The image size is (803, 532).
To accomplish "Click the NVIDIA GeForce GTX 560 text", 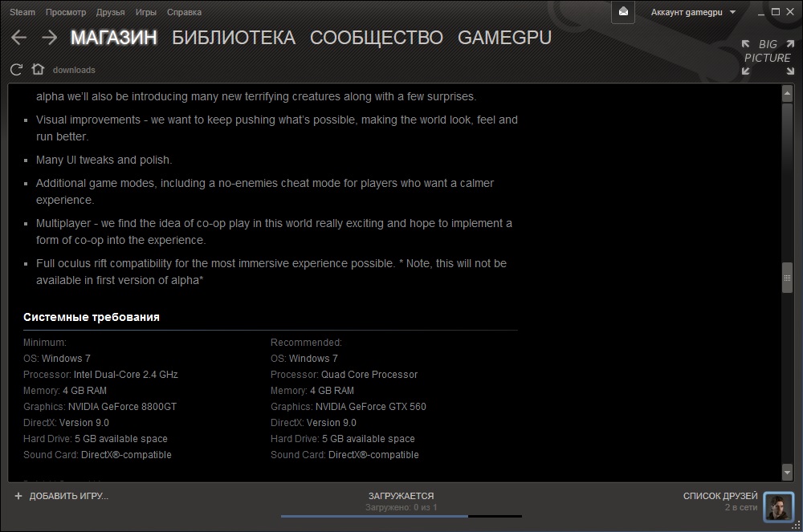I will pyautogui.click(x=371, y=407).
